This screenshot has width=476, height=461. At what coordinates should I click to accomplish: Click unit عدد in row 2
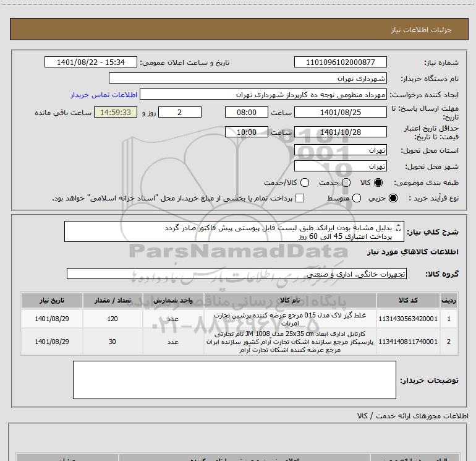click(x=172, y=342)
